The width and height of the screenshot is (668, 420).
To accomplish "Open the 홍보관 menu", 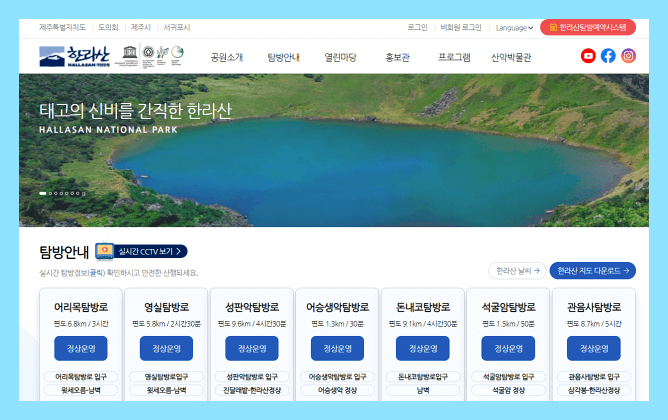I will click(x=397, y=57).
